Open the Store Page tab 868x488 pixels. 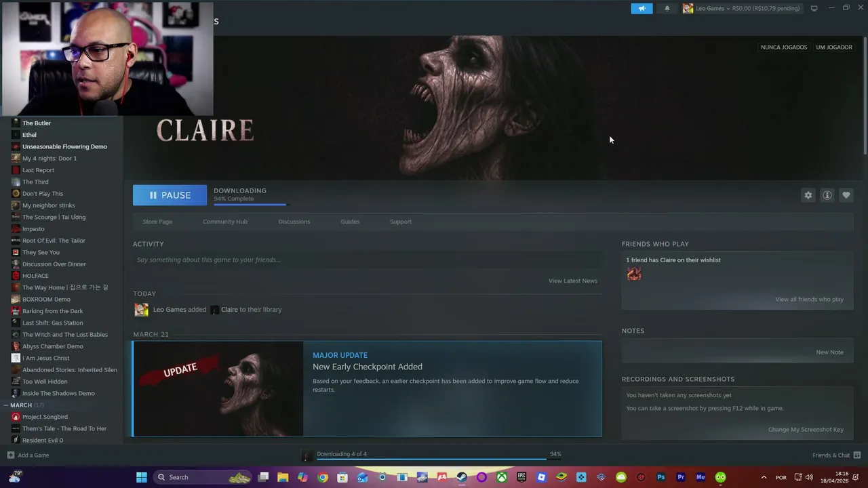(x=157, y=222)
